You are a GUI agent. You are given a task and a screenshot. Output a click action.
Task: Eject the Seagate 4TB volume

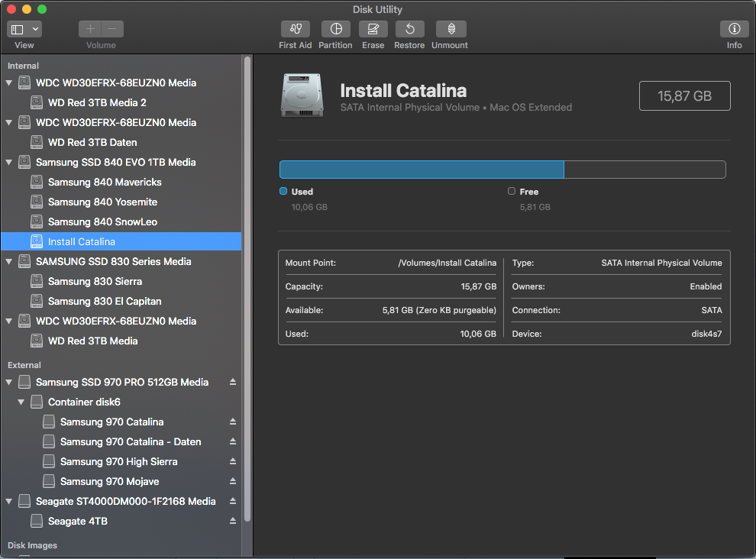tap(233, 521)
